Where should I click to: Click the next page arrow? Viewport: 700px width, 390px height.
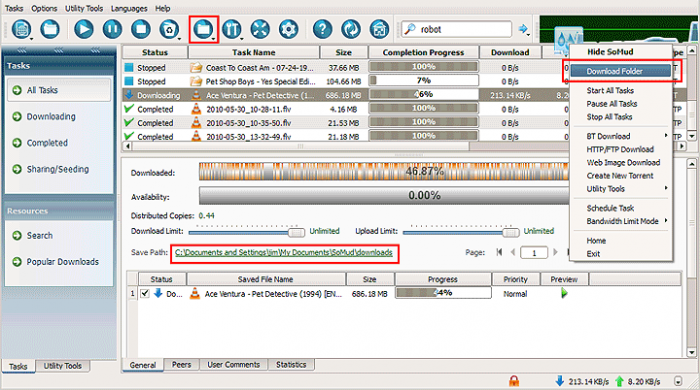click(555, 252)
